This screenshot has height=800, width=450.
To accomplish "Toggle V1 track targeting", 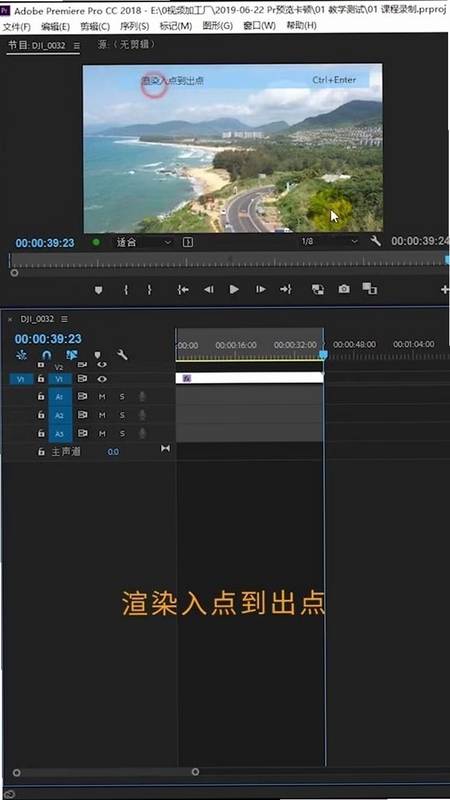I will click(60, 379).
